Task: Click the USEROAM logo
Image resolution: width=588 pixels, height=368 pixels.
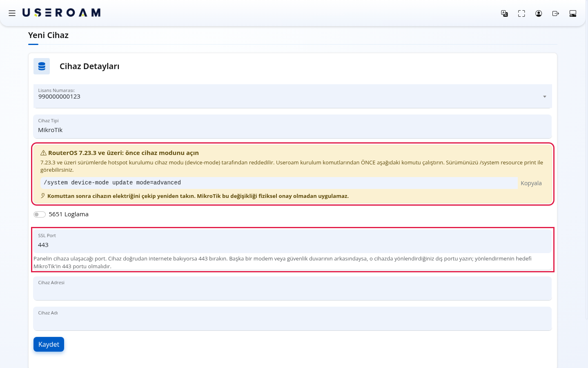Action: pos(61,13)
